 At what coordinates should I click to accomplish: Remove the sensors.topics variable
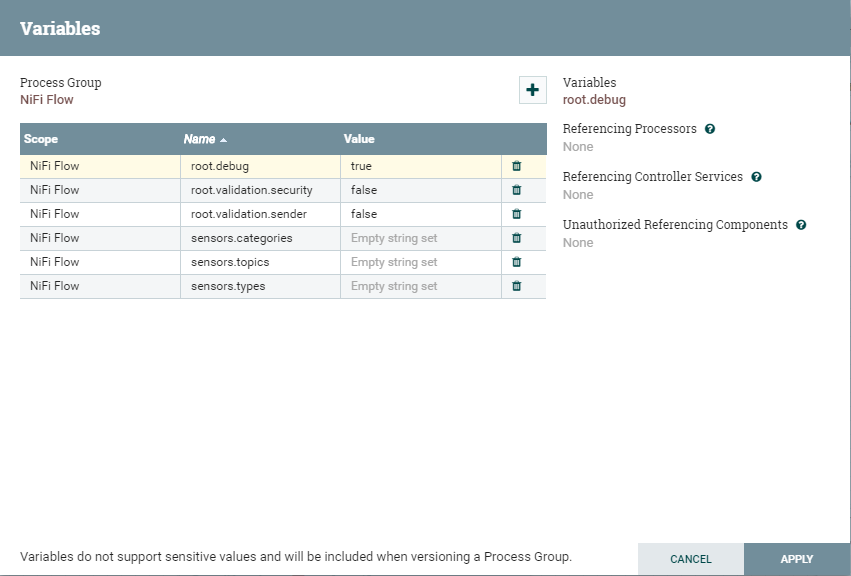point(517,262)
